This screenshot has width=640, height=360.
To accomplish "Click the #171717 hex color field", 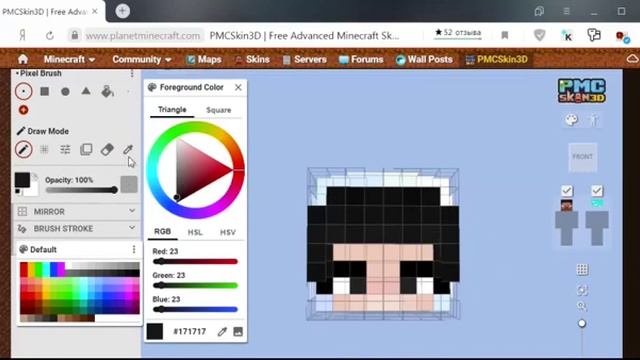I will pyautogui.click(x=189, y=331).
